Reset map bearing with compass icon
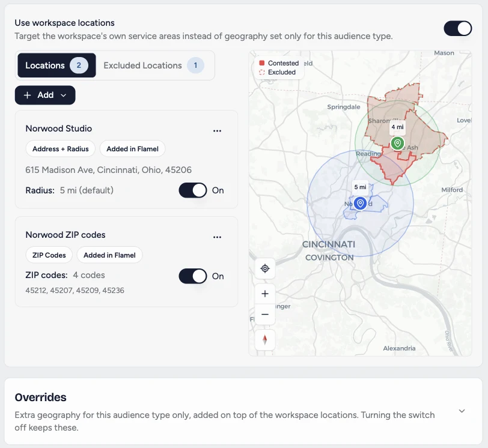 click(x=265, y=339)
